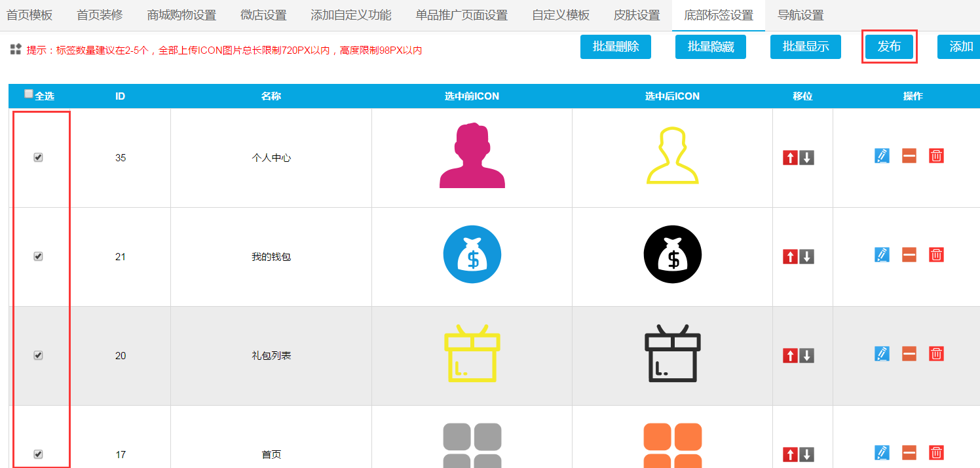Click the 个人中心 name cell
This screenshot has height=468, width=980.
(271, 158)
